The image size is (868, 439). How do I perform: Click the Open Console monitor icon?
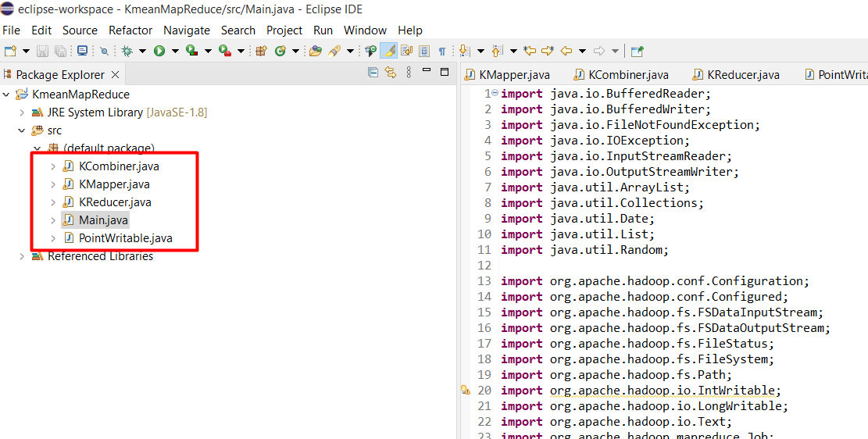point(82,51)
